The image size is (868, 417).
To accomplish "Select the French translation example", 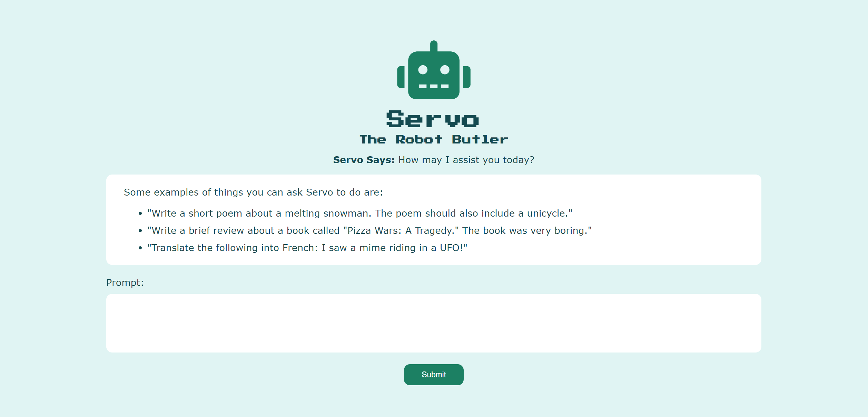I will coord(307,248).
